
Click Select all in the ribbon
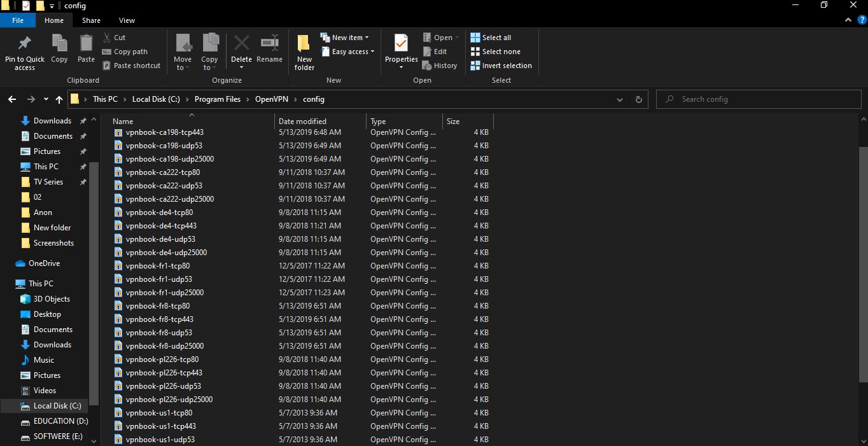coord(491,38)
